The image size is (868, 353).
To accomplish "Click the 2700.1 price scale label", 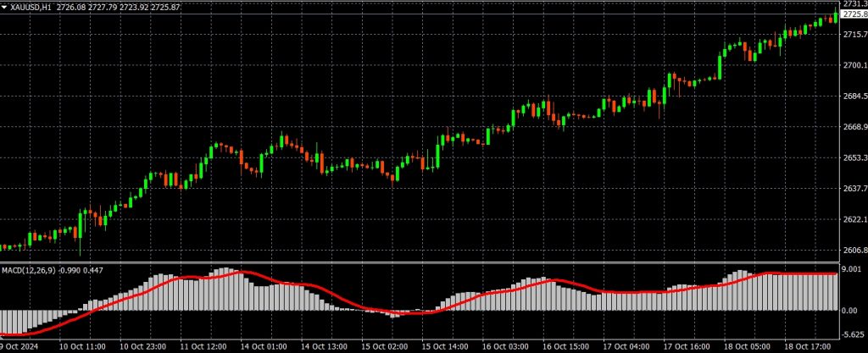I will point(854,65).
